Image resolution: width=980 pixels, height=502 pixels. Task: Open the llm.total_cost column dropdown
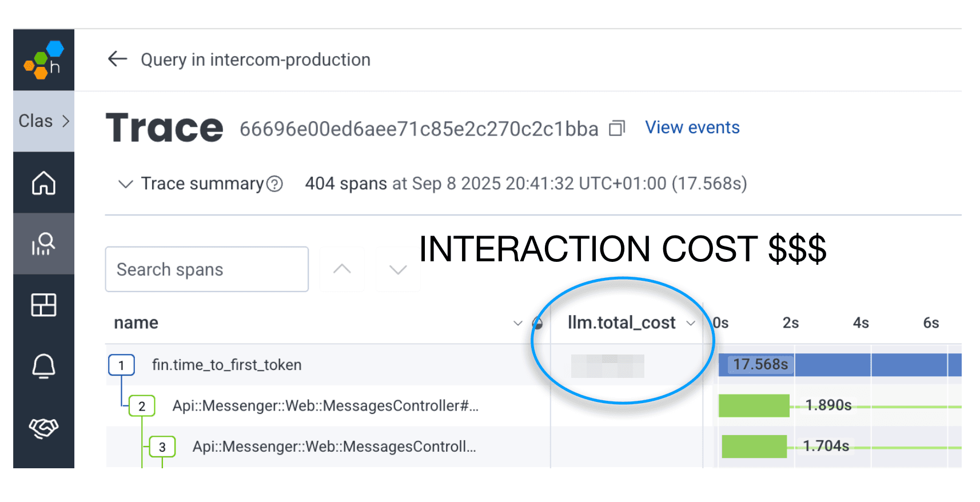[x=691, y=323]
